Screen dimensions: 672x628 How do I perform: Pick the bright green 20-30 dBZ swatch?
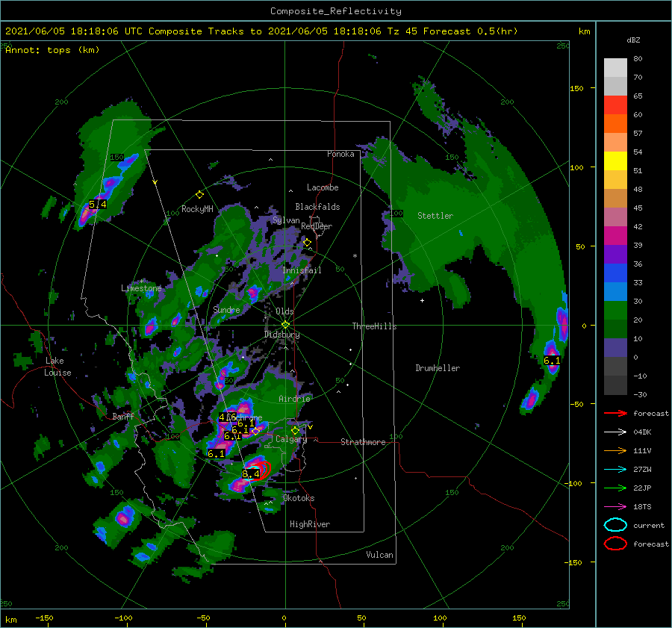point(615,311)
